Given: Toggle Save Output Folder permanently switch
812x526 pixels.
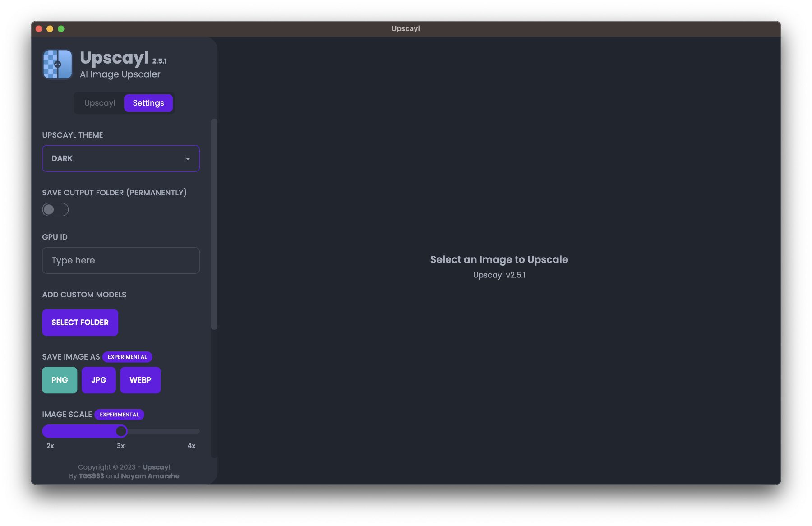Looking at the screenshot, I should pos(55,209).
